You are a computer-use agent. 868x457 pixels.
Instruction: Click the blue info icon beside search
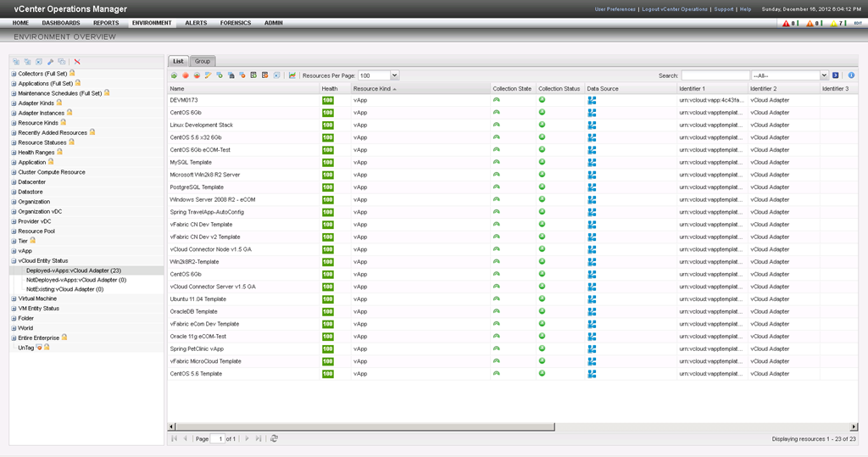pyautogui.click(x=851, y=75)
